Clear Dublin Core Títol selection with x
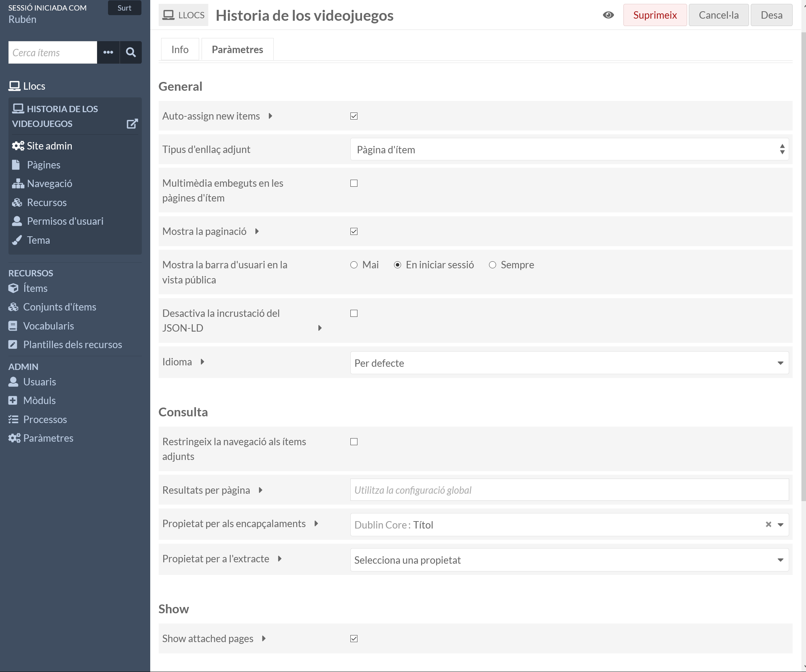This screenshot has width=806, height=672. 768,524
